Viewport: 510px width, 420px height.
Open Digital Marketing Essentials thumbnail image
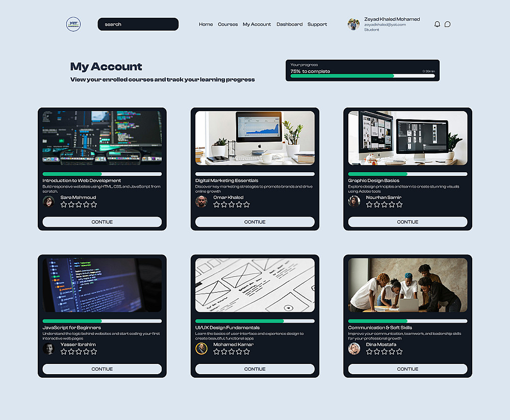pos(254,138)
